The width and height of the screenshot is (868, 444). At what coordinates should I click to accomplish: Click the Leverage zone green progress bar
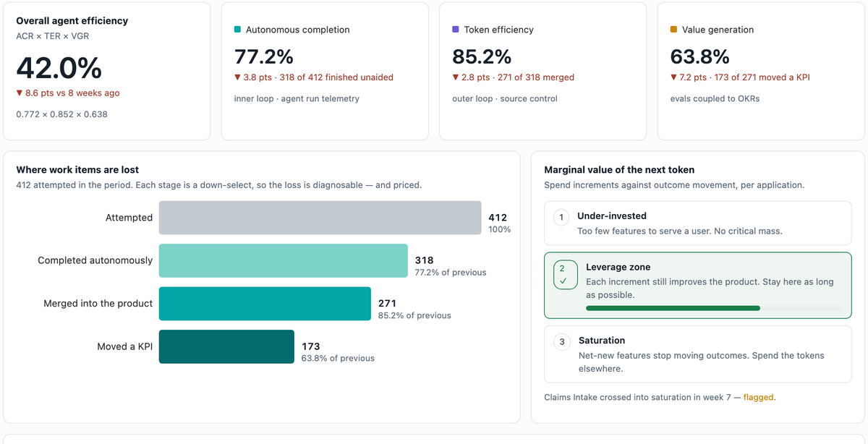pyautogui.click(x=673, y=308)
